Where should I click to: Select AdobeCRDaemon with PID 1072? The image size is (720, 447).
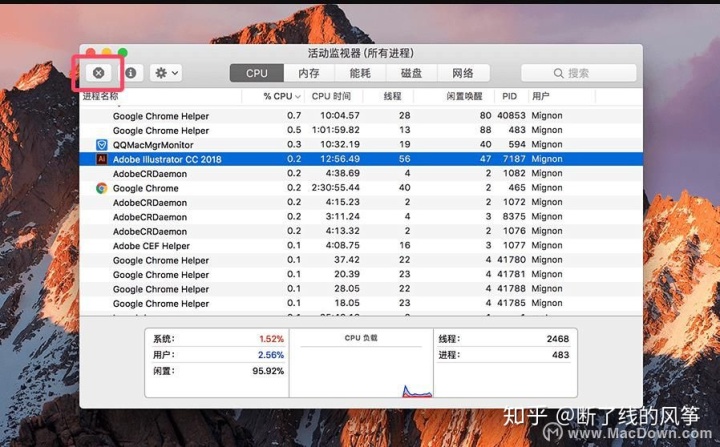(361, 202)
